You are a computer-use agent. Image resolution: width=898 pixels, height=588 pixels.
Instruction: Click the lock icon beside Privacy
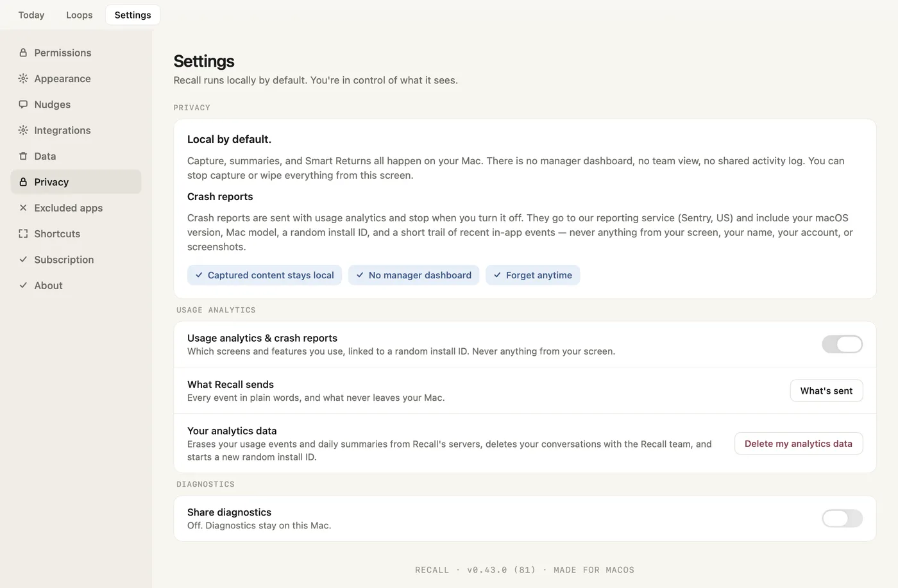(x=23, y=182)
